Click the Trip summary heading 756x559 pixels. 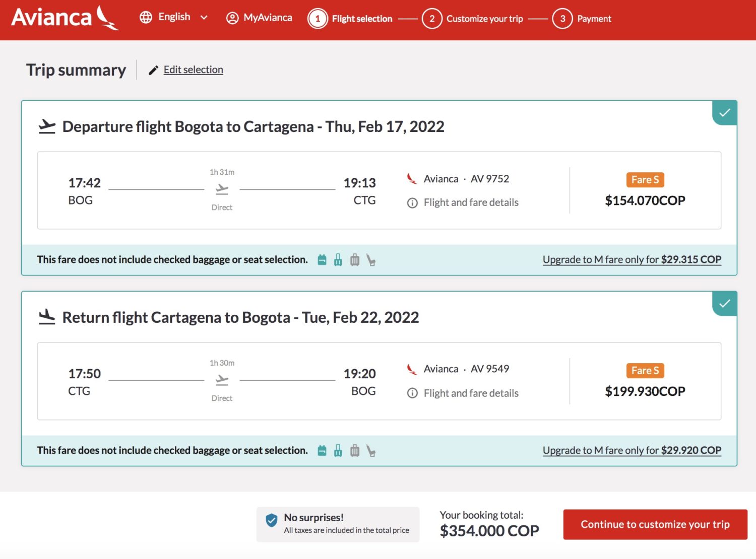coord(76,69)
